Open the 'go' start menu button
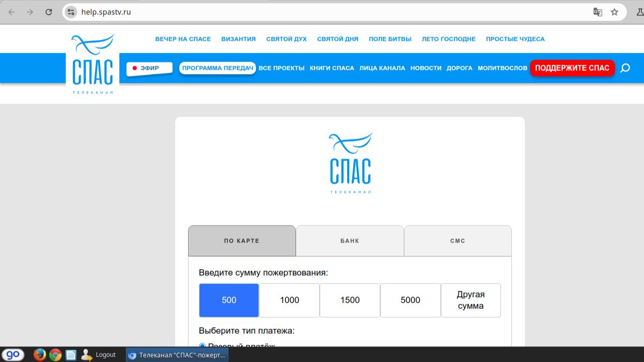The height and width of the screenshot is (362, 644). [x=12, y=355]
